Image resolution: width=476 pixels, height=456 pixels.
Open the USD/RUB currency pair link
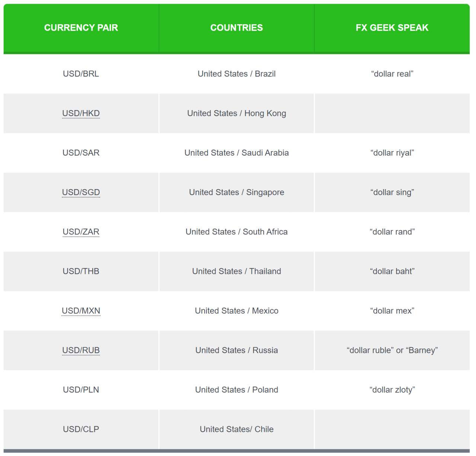click(81, 350)
